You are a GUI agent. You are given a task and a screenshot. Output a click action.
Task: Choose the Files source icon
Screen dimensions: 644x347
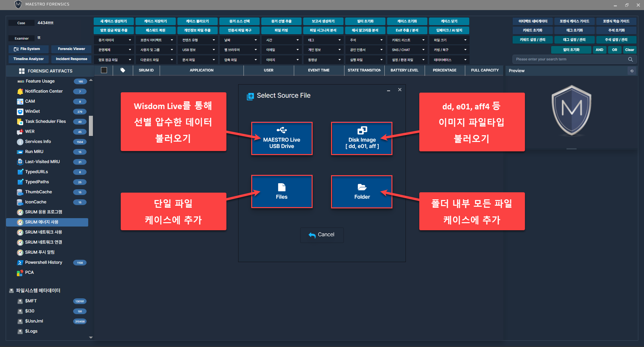281,187
